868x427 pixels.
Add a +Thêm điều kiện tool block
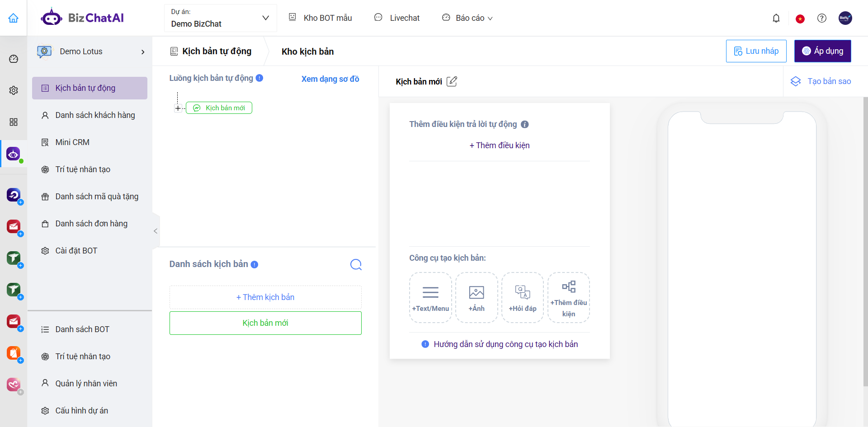pos(569,297)
